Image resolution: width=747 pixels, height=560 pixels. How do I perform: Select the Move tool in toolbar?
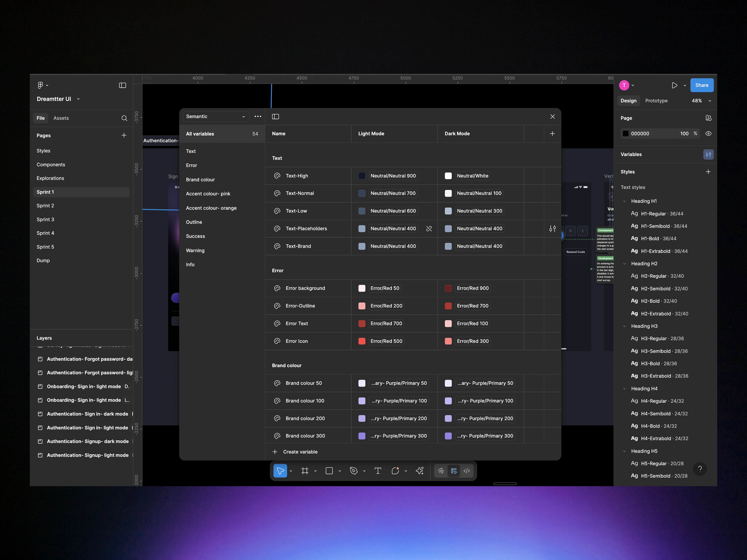pyautogui.click(x=280, y=471)
